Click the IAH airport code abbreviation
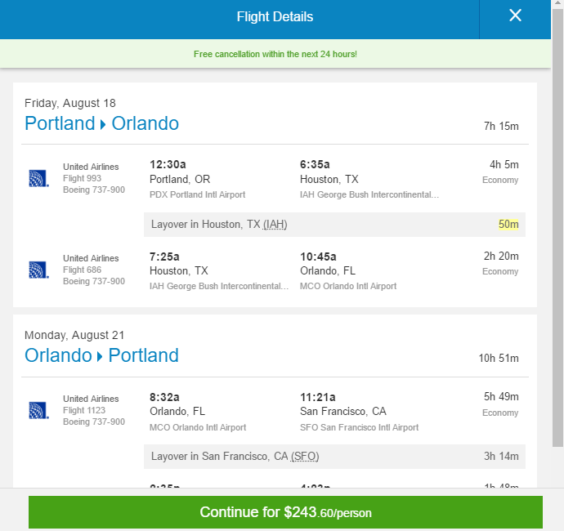The image size is (564, 531). pyautogui.click(x=275, y=224)
